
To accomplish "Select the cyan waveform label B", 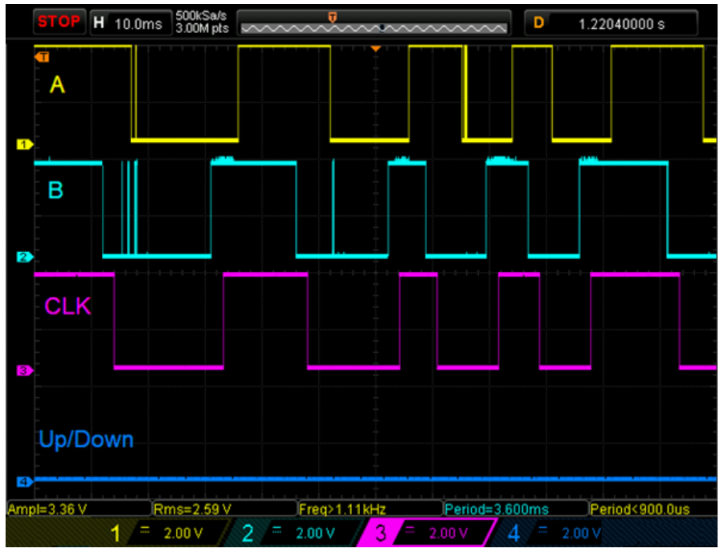I will (56, 190).
